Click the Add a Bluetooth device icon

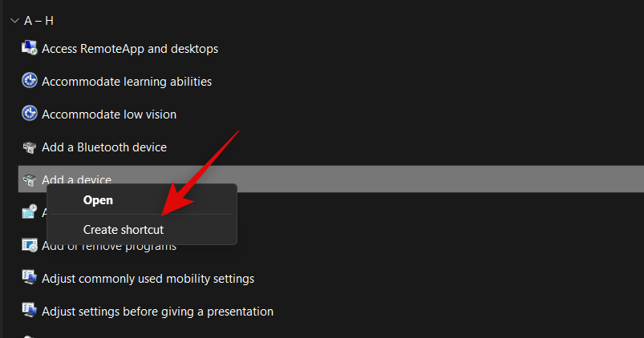pyautogui.click(x=30, y=147)
